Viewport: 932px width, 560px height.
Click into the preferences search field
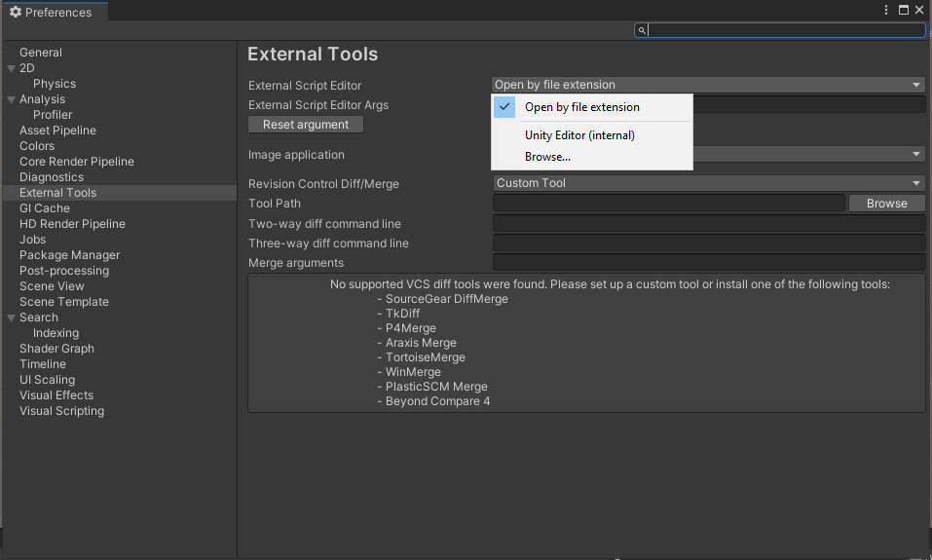pyautogui.click(x=786, y=30)
